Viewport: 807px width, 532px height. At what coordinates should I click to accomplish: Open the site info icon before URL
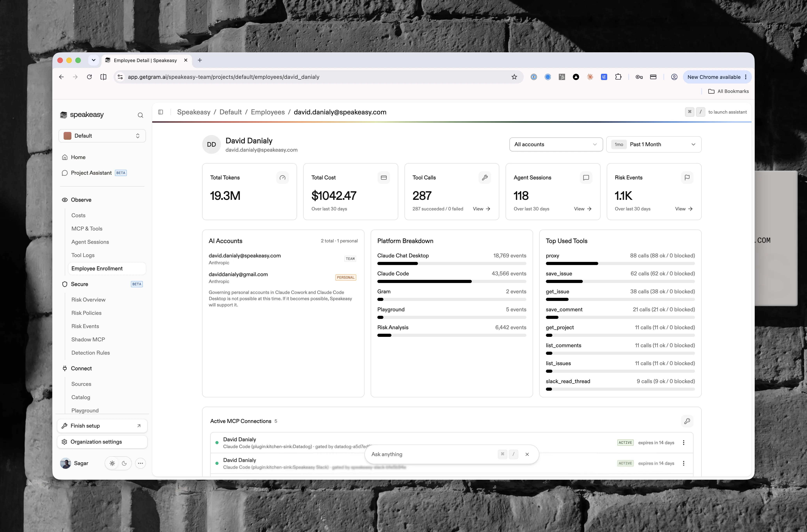(x=120, y=77)
